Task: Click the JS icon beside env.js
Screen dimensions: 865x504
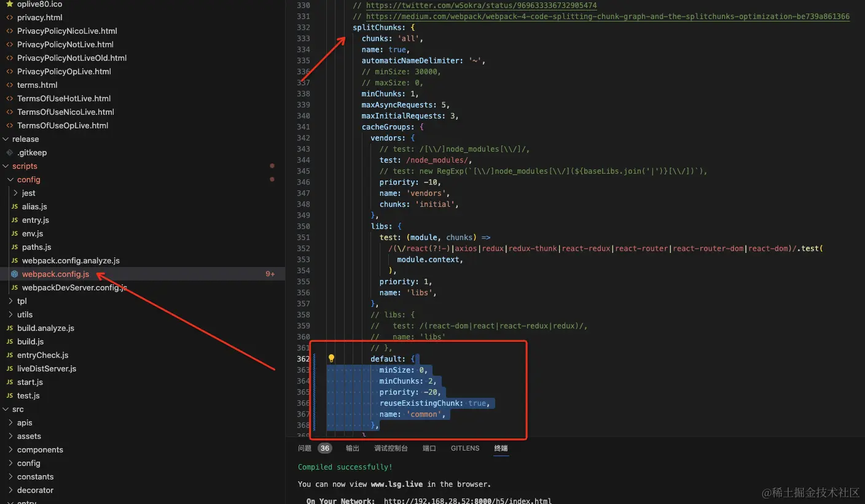Action: [15, 233]
